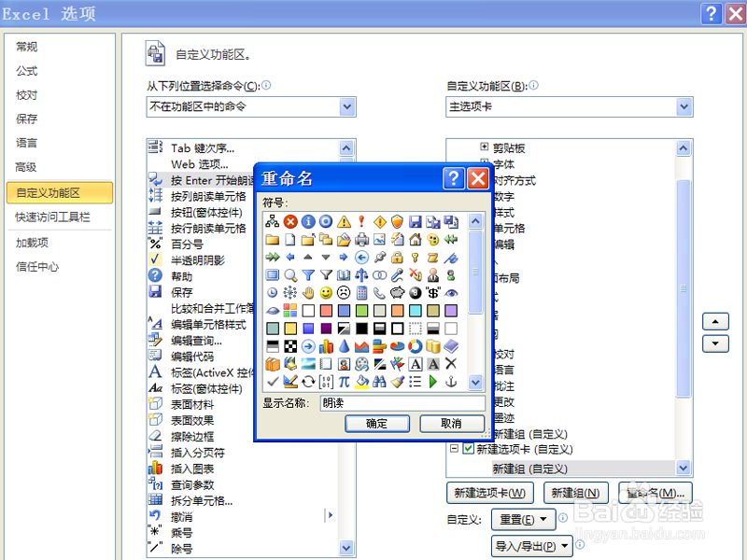Pick the org chart symbol icon
The width and height of the screenshot is (747, 560).
(x=273, y=221)
